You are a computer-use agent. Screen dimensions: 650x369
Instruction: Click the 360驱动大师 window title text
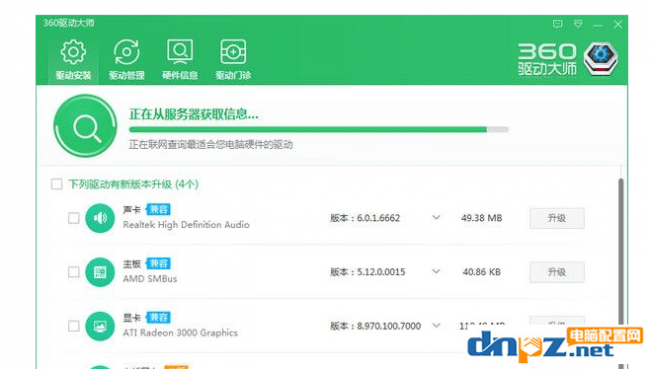(69, 23)
